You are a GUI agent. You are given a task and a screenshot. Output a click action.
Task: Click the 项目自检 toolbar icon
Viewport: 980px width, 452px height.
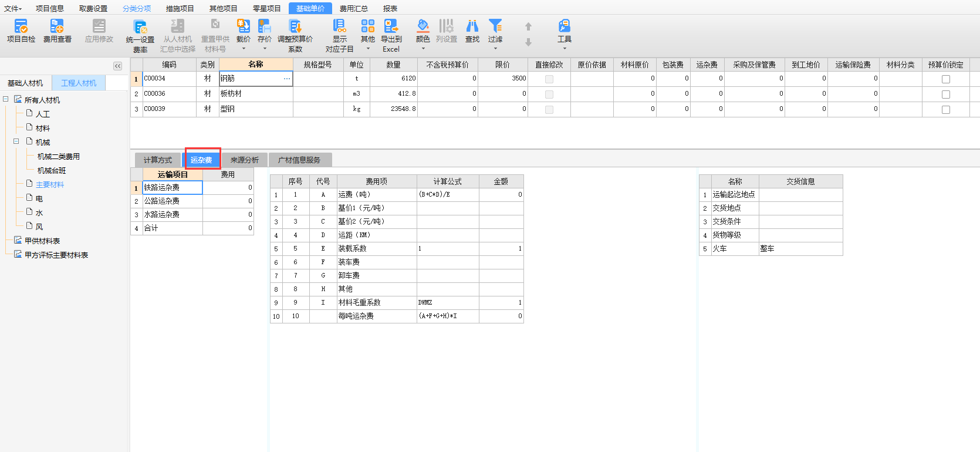(21, 31)
